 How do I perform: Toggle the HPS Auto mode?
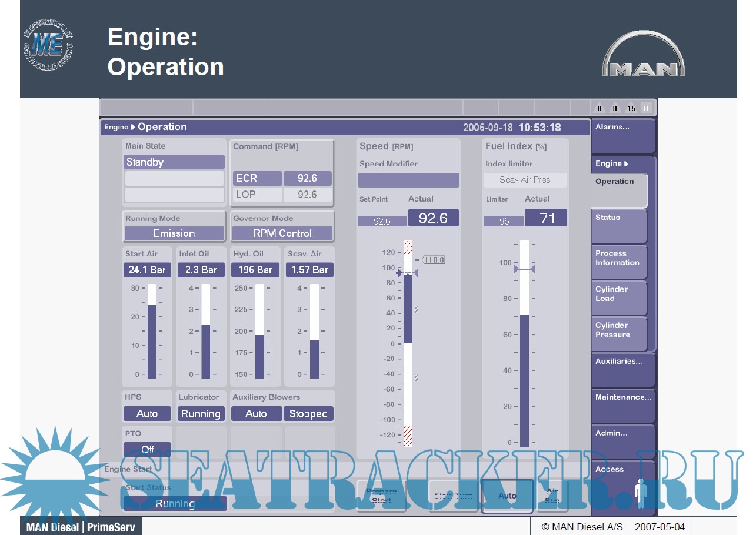tap(147, 414)
